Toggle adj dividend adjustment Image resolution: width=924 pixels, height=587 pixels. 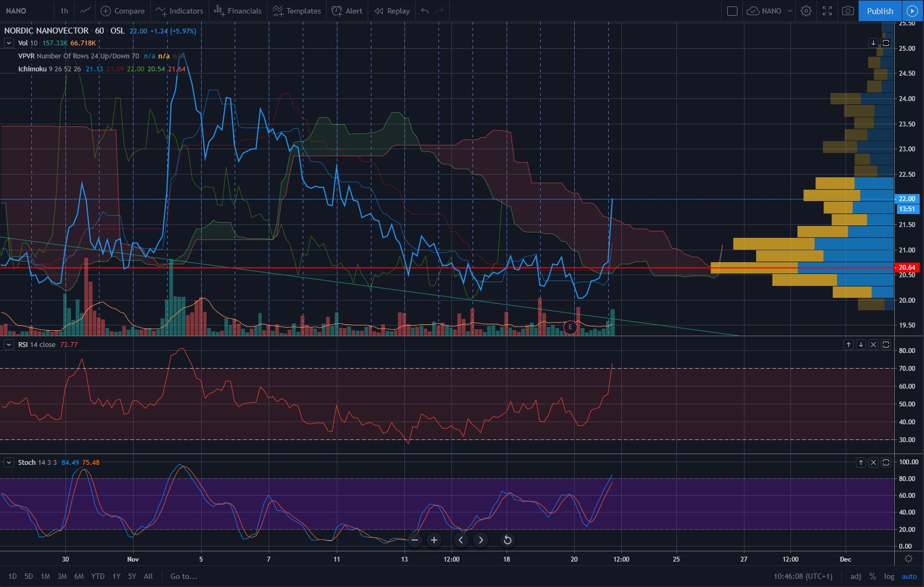click(x=856, y=576)
